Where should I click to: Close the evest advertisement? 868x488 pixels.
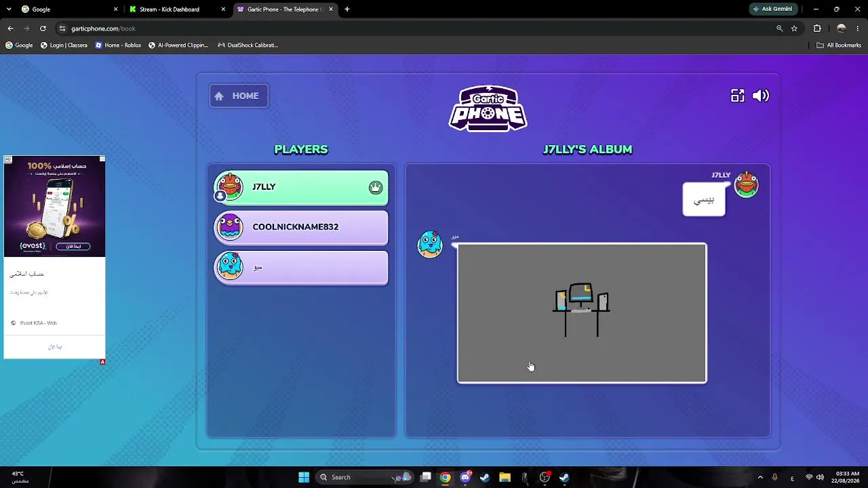point(102,159)
